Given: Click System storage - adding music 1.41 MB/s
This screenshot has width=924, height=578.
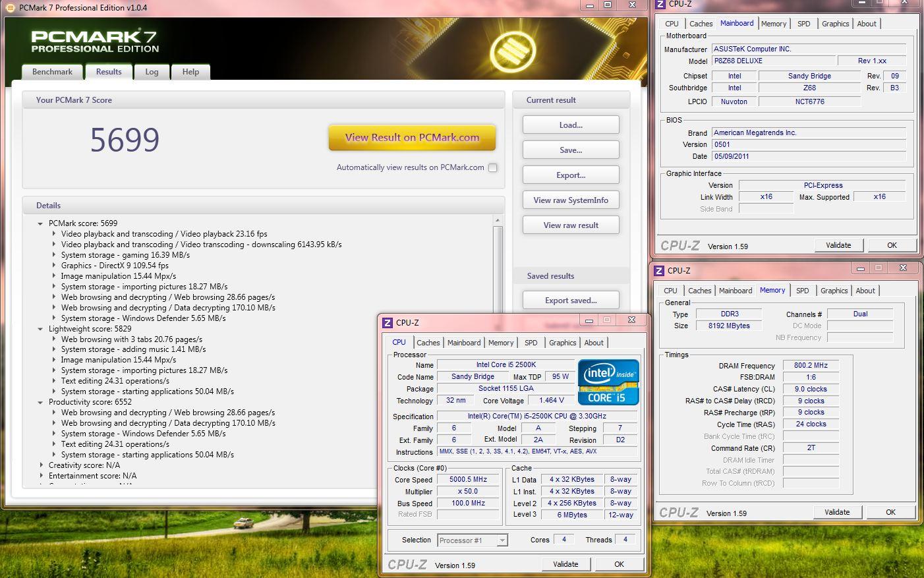Looking at the screenshot, I should [133, 349].
